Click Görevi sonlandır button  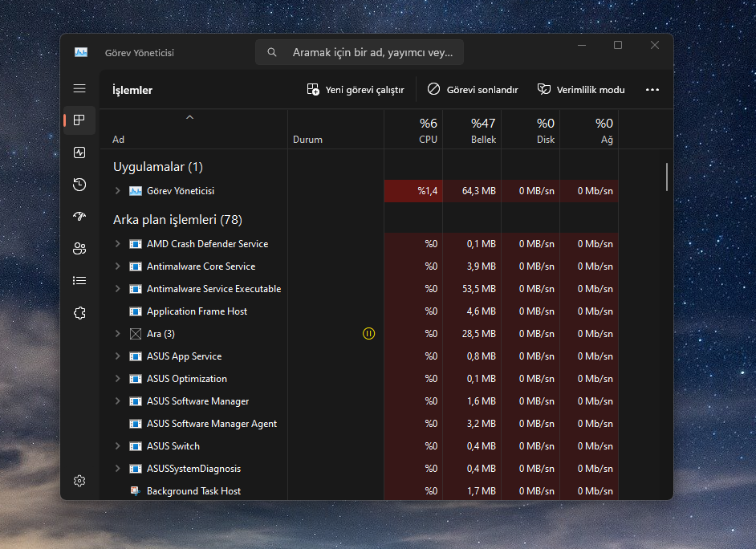click(x=473, y=90)
